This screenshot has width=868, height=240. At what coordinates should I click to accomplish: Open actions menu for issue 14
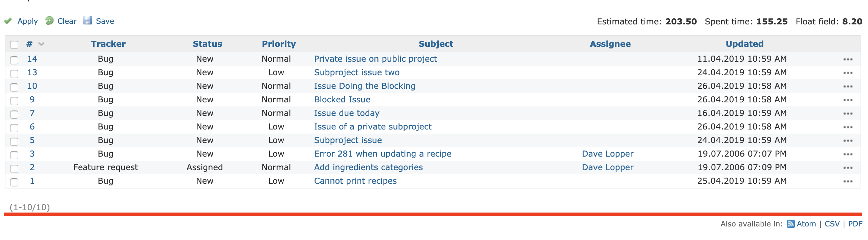point(848,59)
